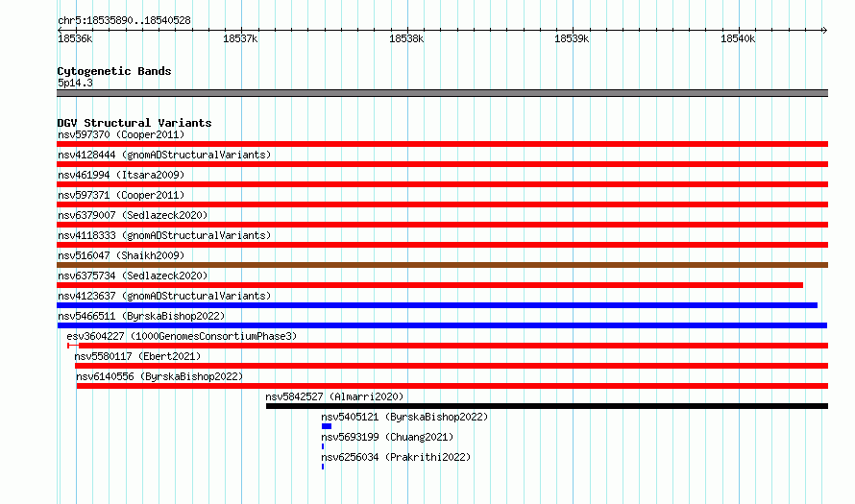
Task: Open variant nsv6379007 (Sedlazeck2020) label
Action: tap(133, 215)
